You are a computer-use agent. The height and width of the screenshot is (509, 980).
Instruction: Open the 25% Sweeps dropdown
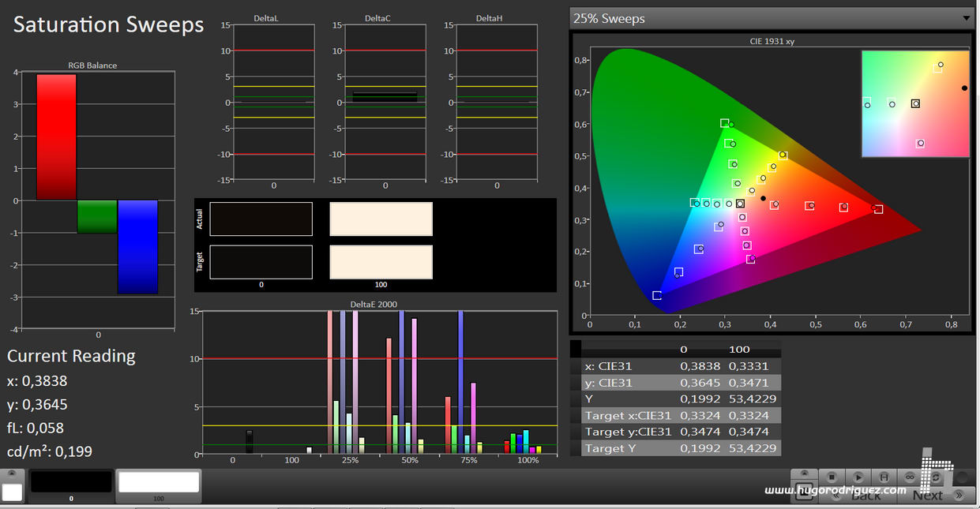point(772,18)
